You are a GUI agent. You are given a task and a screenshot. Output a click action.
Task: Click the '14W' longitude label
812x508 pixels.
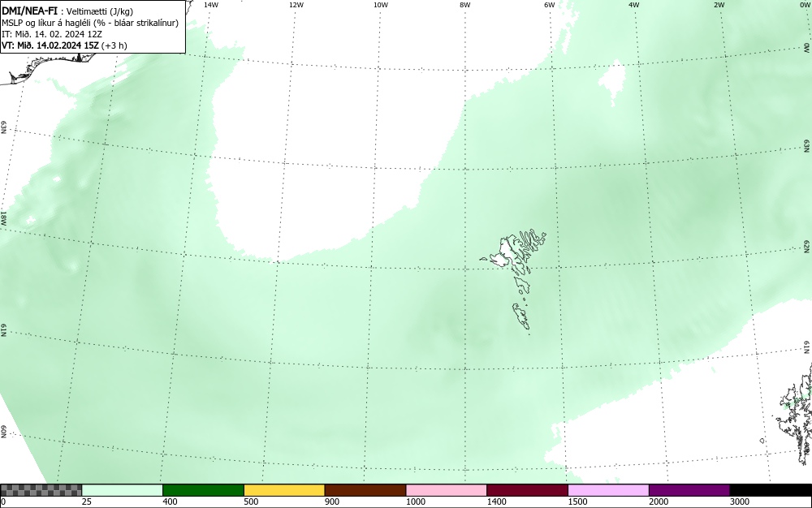[211, 5]
